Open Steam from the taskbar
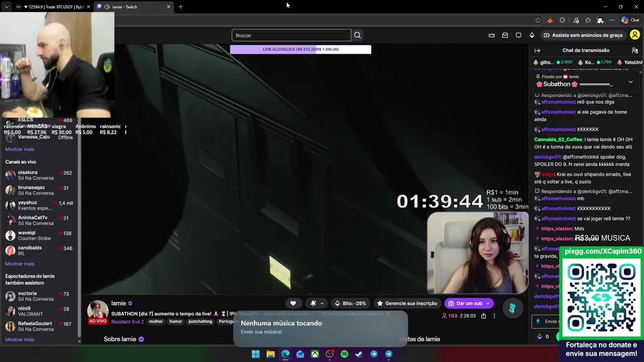This screenshot has width=644, height=362. pos(359,354)
